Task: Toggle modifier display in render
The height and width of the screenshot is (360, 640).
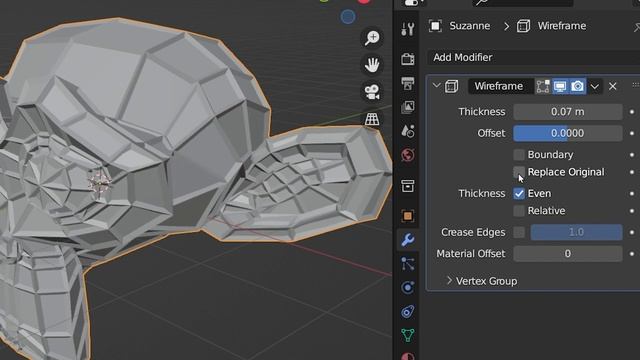Action: [578, 86]
